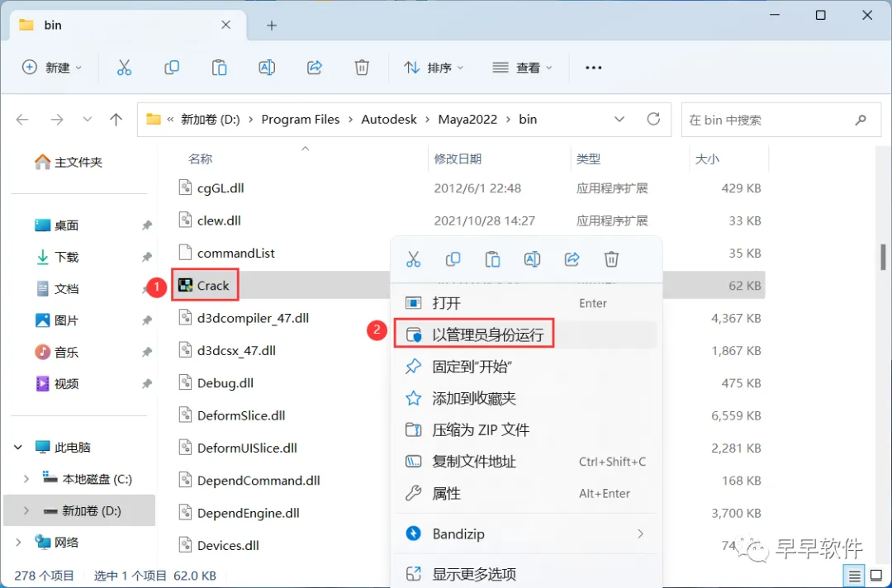Click the Share icon in the context menu
Screen dimensions: 892x588
click(572, 259)
